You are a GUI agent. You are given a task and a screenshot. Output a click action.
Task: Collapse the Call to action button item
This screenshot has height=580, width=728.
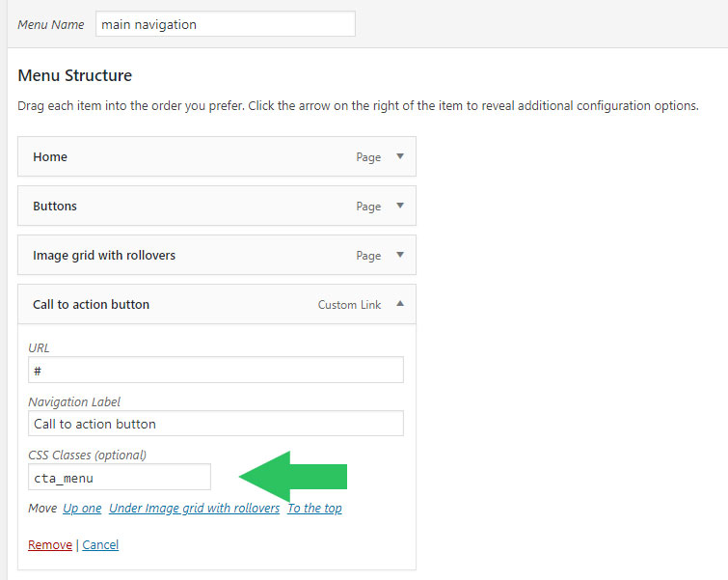click(x=400, y=304)
